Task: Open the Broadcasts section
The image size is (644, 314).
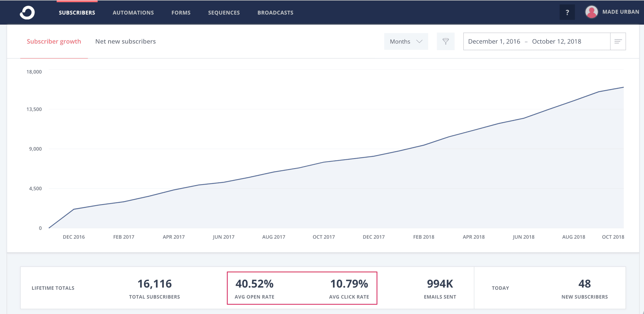Action: [x=275, y=13]
